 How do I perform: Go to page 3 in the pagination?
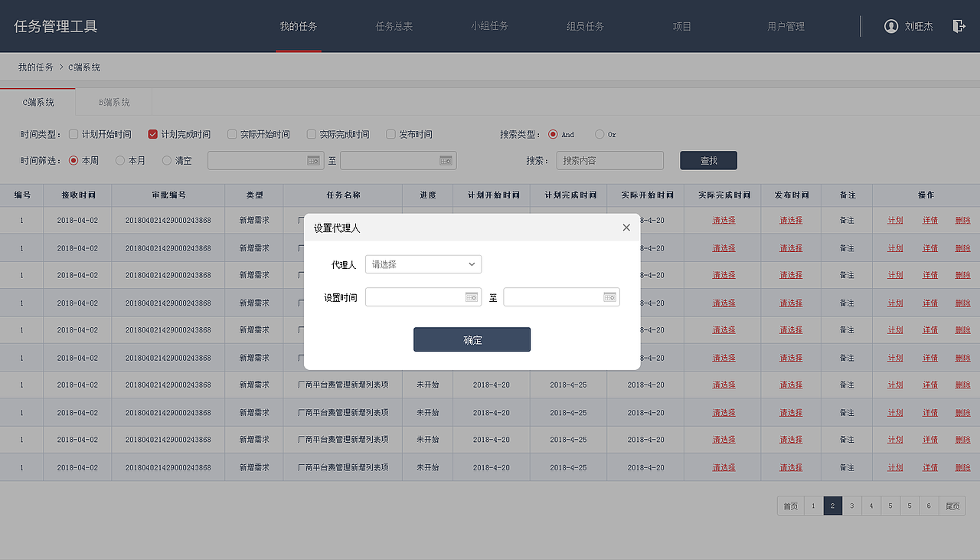pyautogui.click(x=851, y=506)
